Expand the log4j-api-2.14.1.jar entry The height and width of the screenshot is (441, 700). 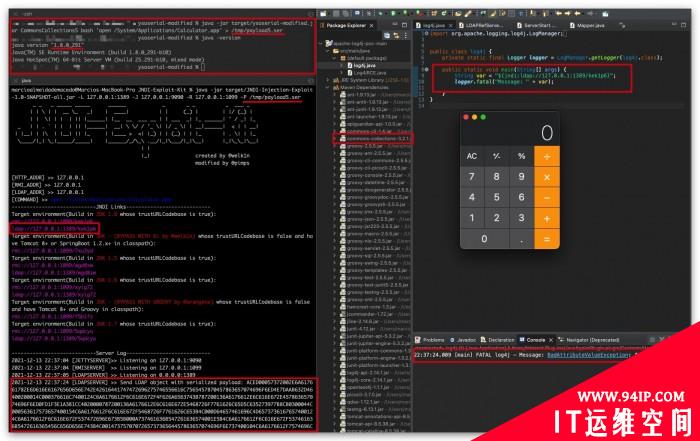(335, 373)
